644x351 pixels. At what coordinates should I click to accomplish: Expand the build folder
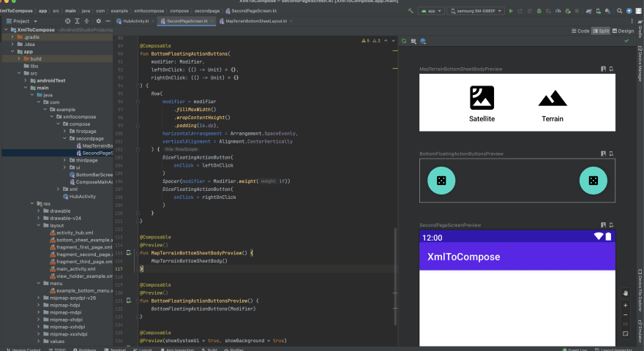click(19, 58)
